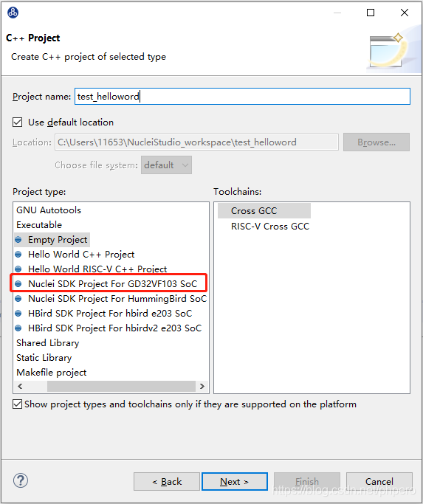
Task: Toggle the Use default location checkbox
Action: [x=18, y=122]
